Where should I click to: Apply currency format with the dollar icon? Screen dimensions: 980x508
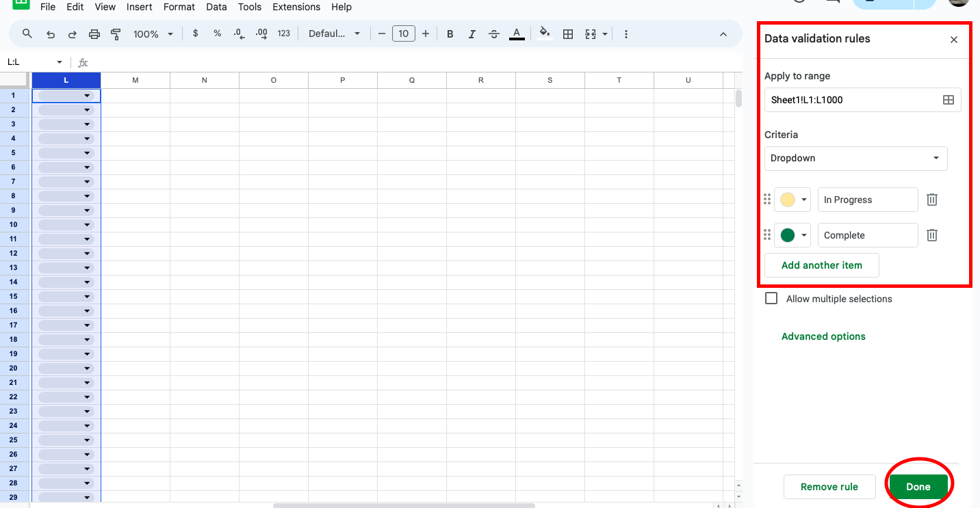coord(196,34)
